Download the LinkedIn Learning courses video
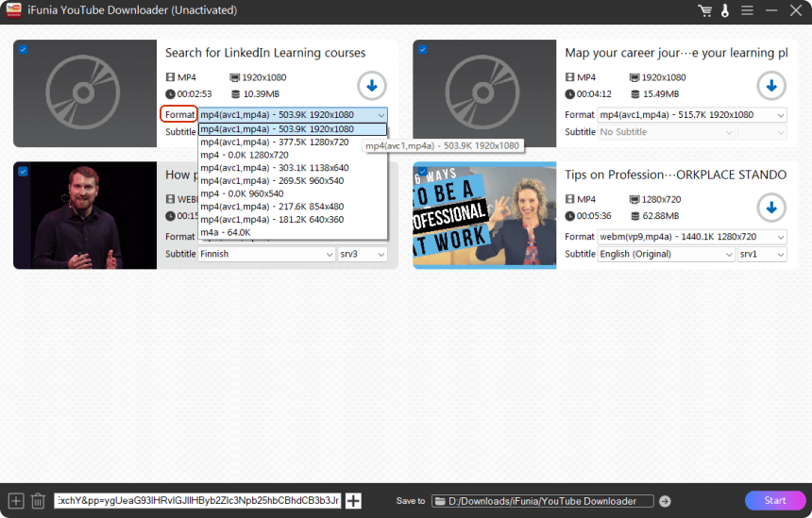This screenshot has height=518, width=812. [371, 86]
